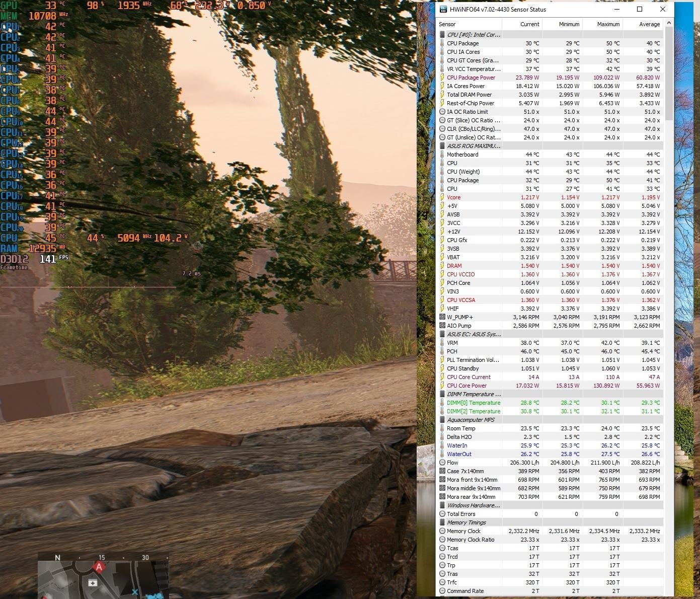
Task: Select the Trfc timing row
Action: pos(550,582)
